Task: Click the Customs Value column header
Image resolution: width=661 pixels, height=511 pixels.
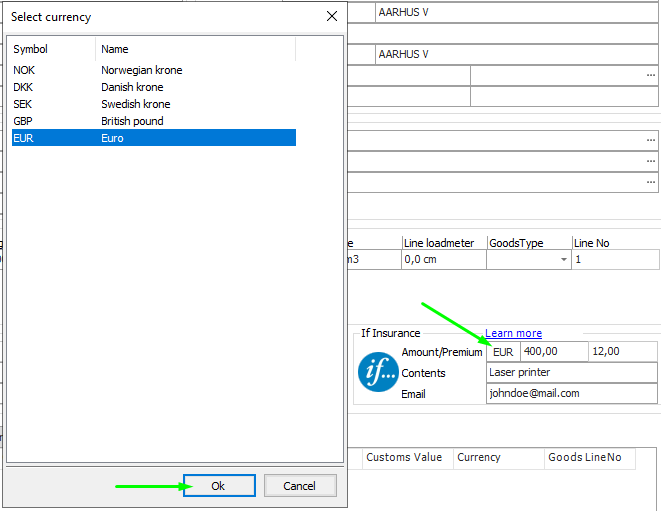Action: (405, 458)
